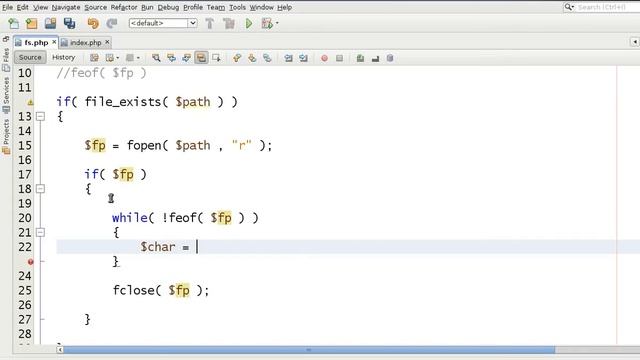Toggle the History view button
The image size is (640, 360).
click(64, 58)
